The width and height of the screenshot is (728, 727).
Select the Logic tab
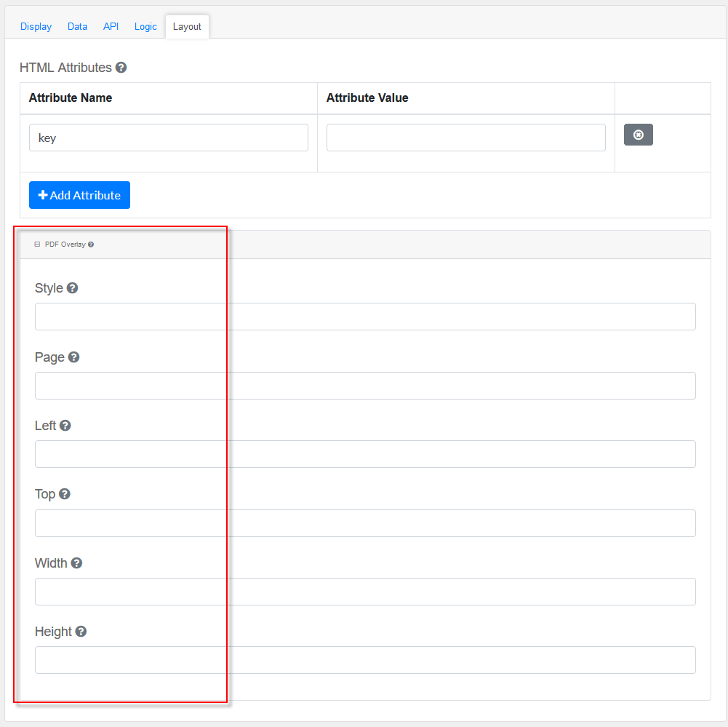point(145,26)
